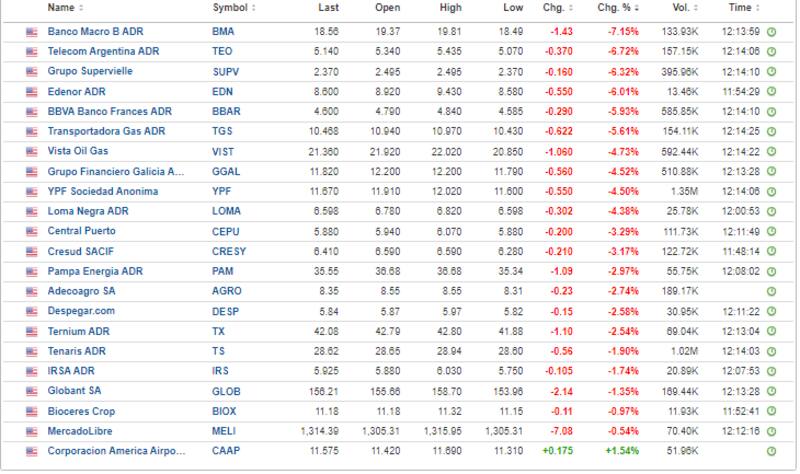
Task: Click the clock icon in the Edenor ADR row
Action: coord(771,92)
